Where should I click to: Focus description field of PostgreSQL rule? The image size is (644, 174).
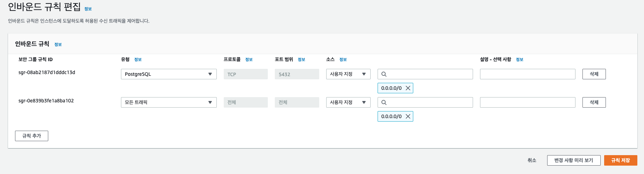point(528,74)
